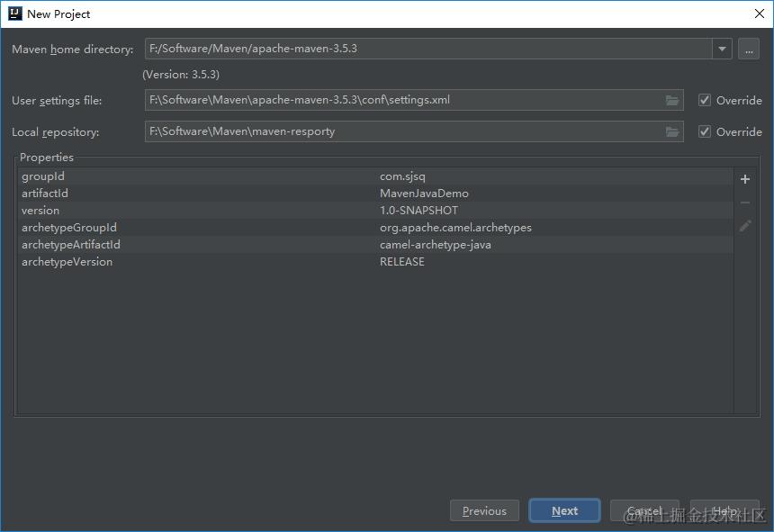774x532 pixels.
Task: Expand Maven home directory dropdown arrow
Action: 722,49
